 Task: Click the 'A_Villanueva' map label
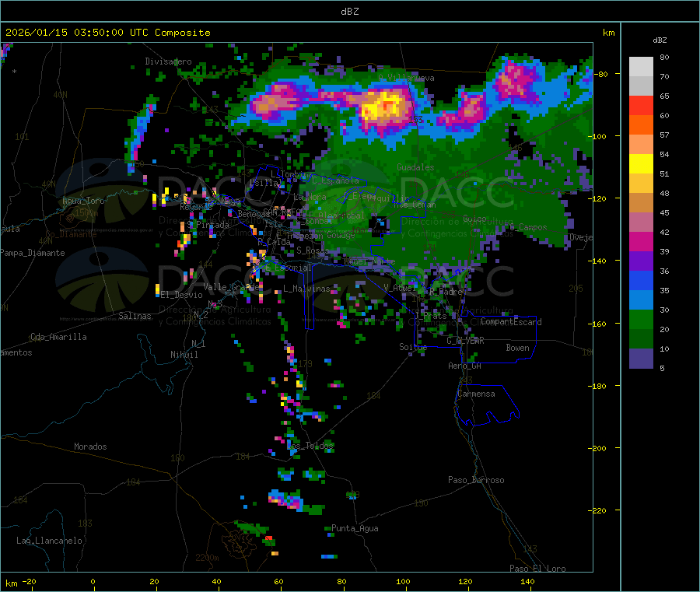406,78
